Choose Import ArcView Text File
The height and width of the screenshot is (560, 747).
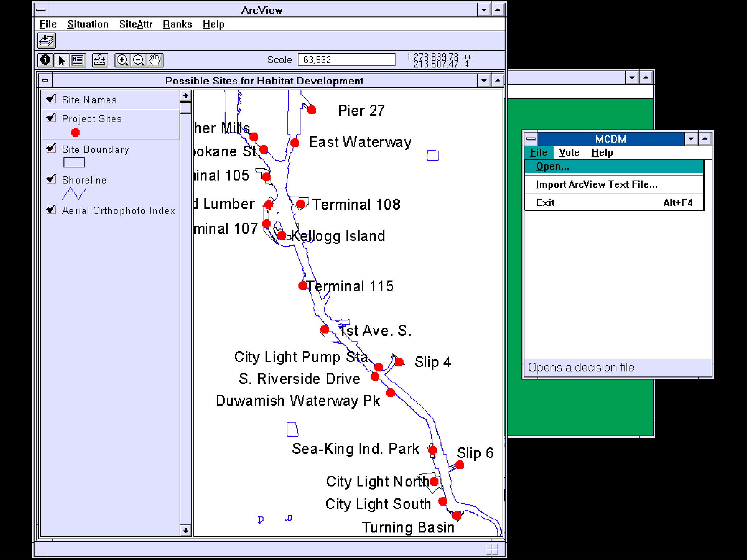596,185
